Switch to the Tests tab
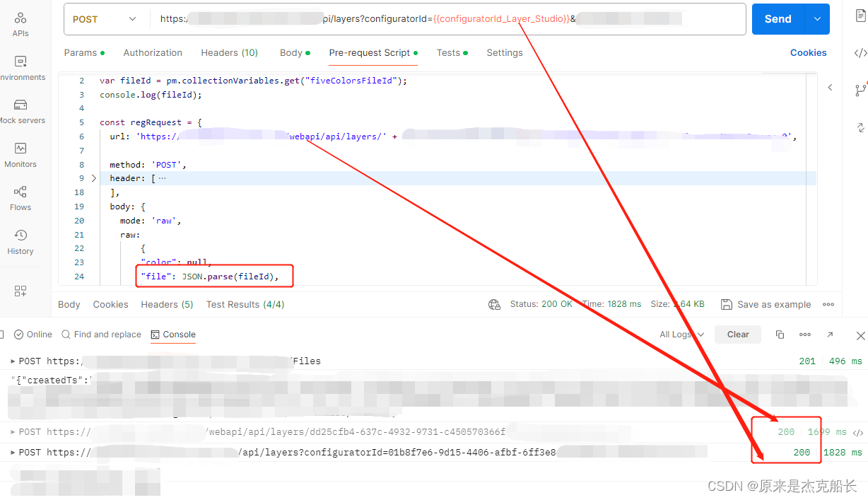 pos(448,52)
